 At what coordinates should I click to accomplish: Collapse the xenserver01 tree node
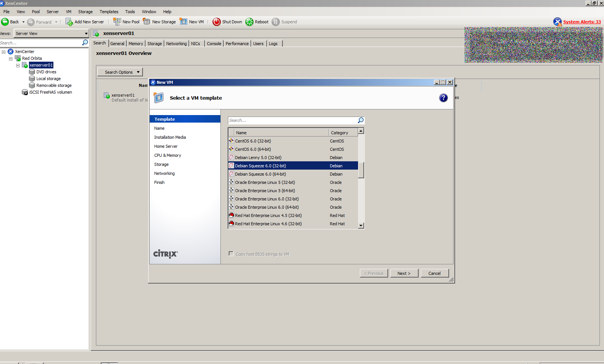point(18,65)
